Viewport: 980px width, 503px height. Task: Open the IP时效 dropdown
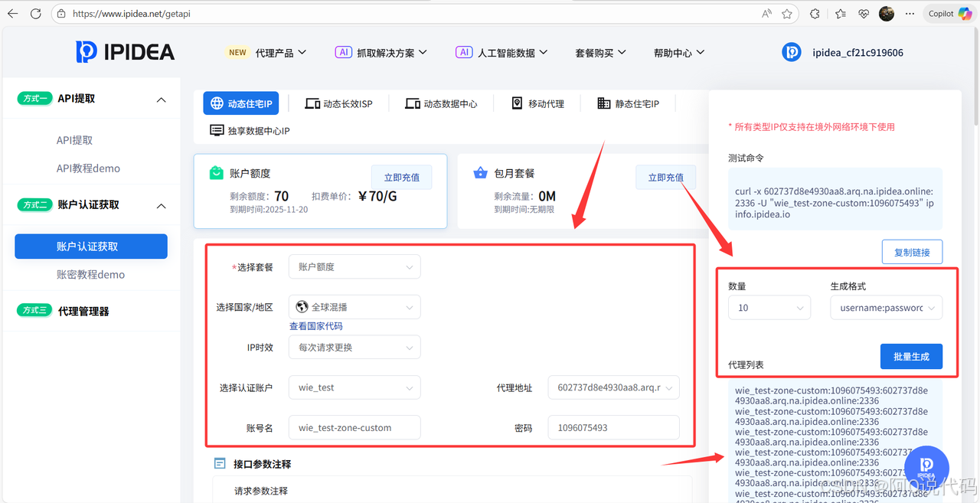coord(354,347)
